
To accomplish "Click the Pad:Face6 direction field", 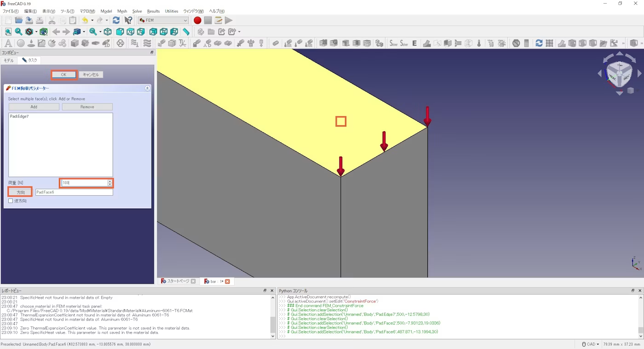I will coord(74,192).
